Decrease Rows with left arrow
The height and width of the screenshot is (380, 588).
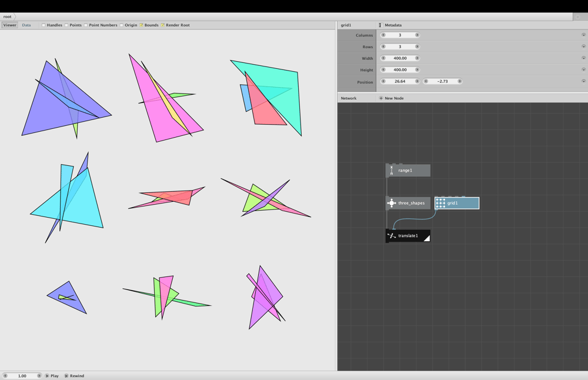(x=383, y=46)
